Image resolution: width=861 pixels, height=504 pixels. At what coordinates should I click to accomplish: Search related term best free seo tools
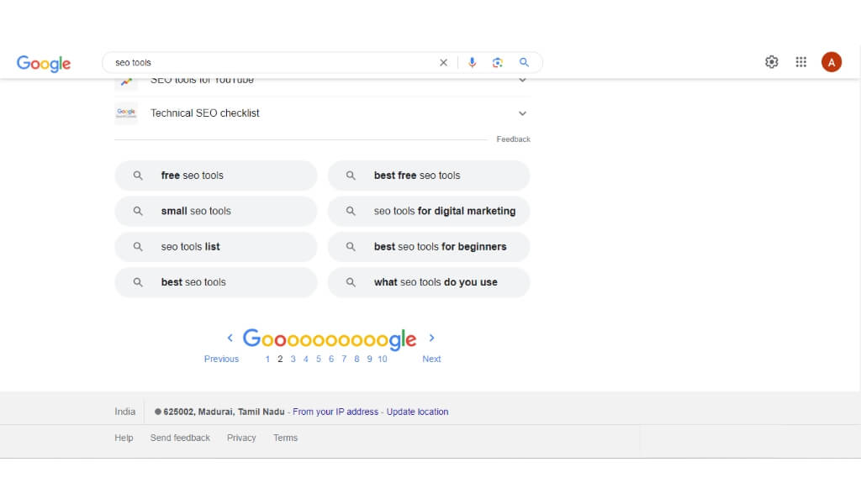coord(429,176)
